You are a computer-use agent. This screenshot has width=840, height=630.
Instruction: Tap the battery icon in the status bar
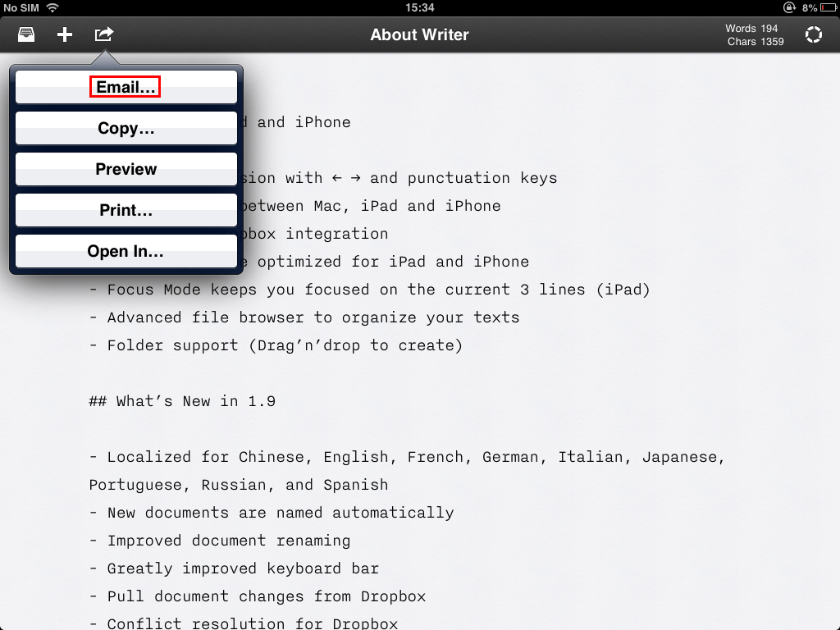(x=828, y=7)
